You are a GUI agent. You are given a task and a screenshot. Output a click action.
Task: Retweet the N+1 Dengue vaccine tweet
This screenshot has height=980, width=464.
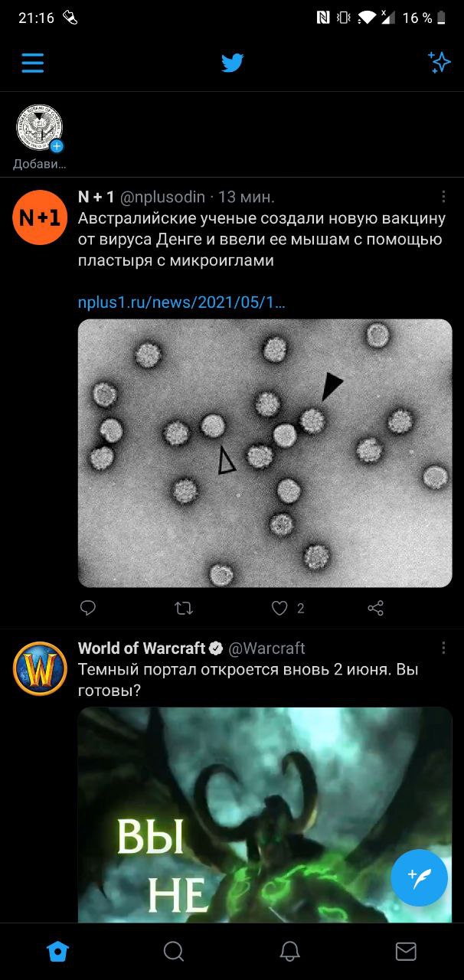pos(184,608)
